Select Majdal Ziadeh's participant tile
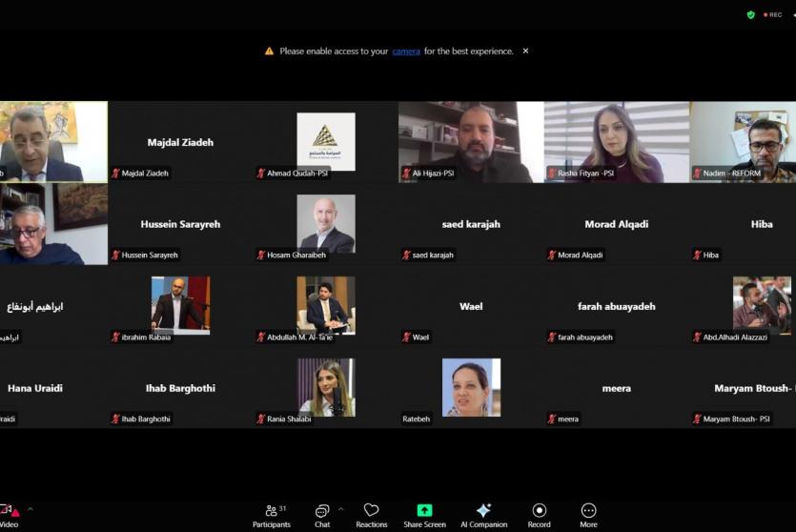This screenshot has height=532, width=796. click(x=180, y=142)
